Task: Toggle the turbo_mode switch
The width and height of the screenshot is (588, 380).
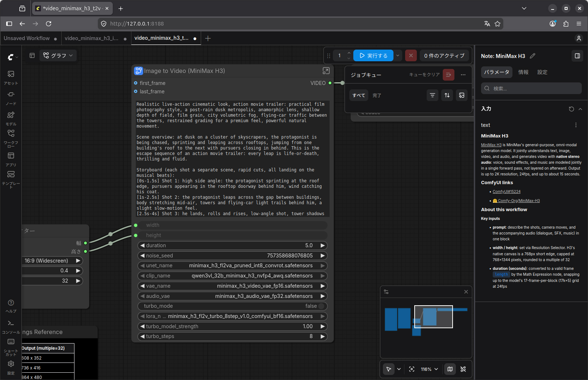Action: click(321, 306)
